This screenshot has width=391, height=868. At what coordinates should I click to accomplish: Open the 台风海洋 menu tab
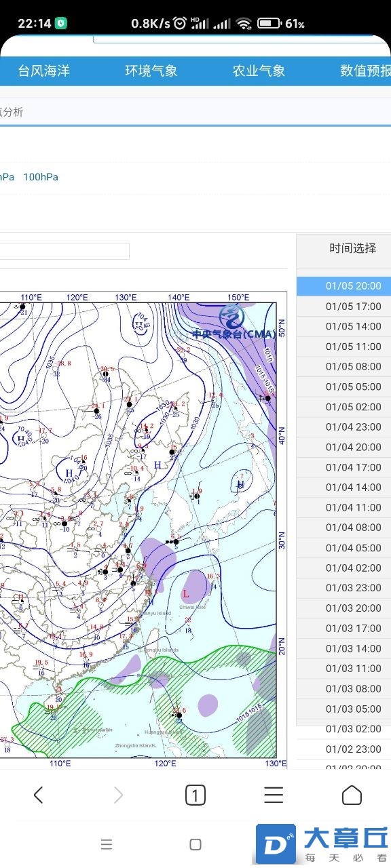(x=43, y=71)
